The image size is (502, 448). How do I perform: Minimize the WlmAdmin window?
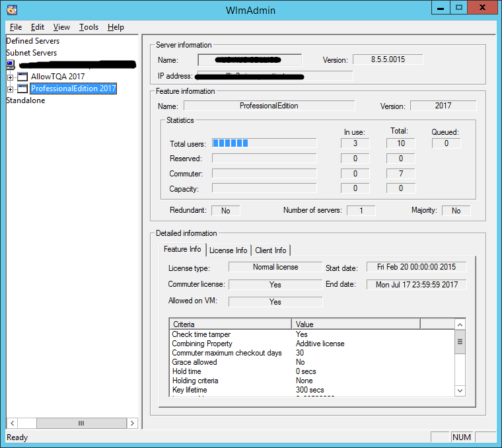(441, 8)
